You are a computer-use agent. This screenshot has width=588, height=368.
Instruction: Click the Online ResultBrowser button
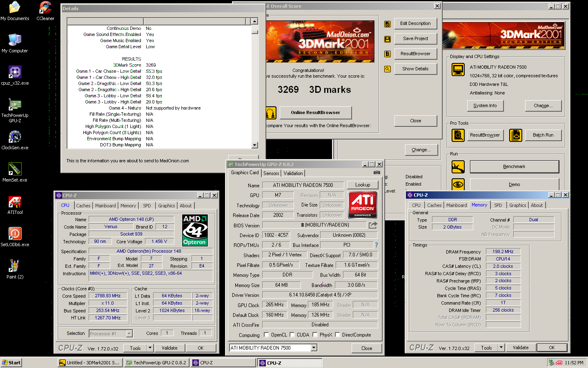point(315,112)
